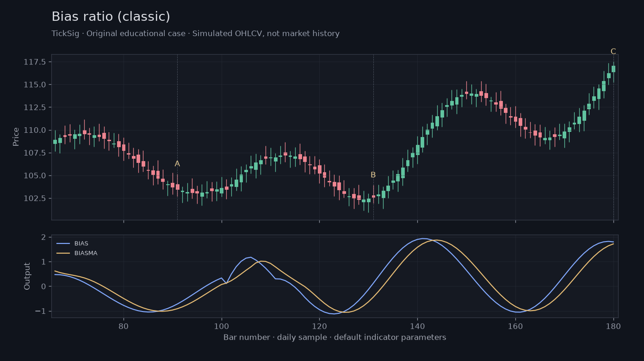Click the yellow BIASMA legend line swatch
Viewport: 644px width, 361px height.
pyautogui.click(x=63, y=253)
